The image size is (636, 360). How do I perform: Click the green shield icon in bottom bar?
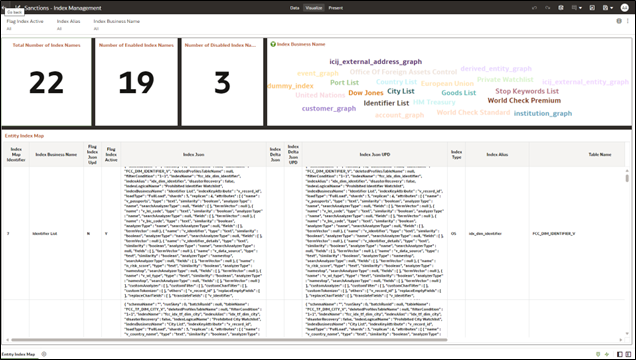click(598, 354)
